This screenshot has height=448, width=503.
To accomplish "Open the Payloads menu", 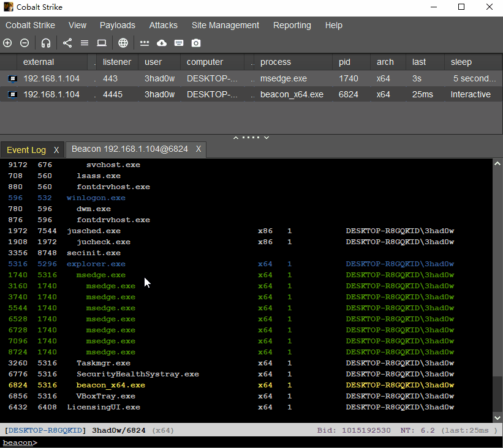I will click(118, 25).
